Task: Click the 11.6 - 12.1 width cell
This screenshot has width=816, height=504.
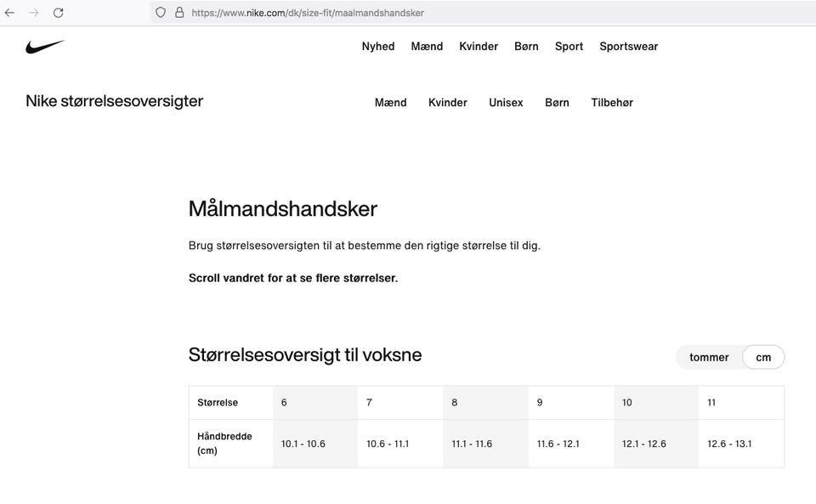Action: coord(571,444)
